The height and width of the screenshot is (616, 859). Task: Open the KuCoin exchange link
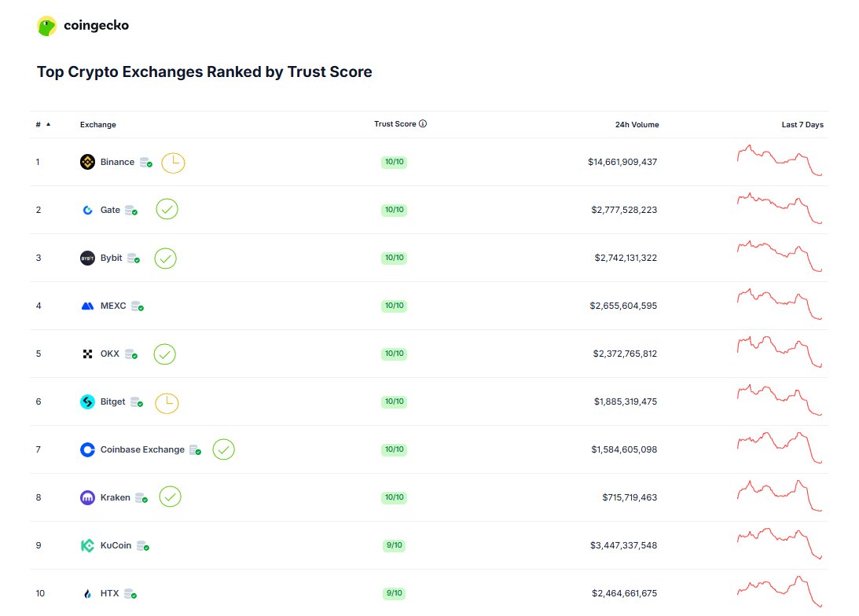[116, 545]
